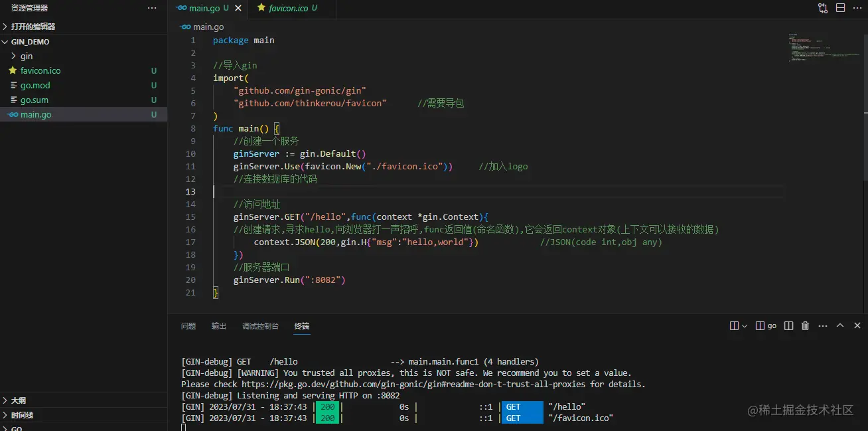Open go.mod in the file explorer
The image size is (868, 431).
84,85
